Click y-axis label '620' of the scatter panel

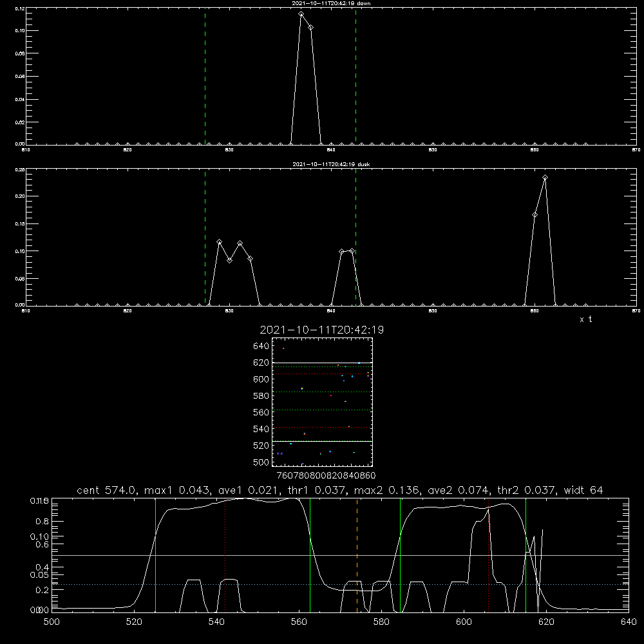[261, 363]
